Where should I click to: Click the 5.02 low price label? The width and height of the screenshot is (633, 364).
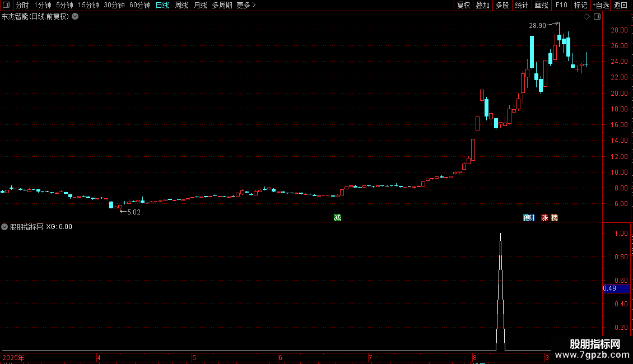tap(134, 212)
